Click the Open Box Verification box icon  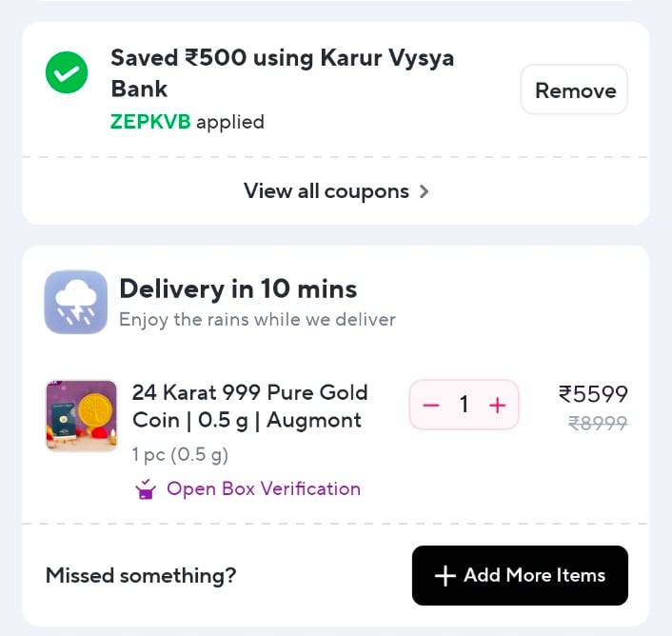tap(146, 489)
